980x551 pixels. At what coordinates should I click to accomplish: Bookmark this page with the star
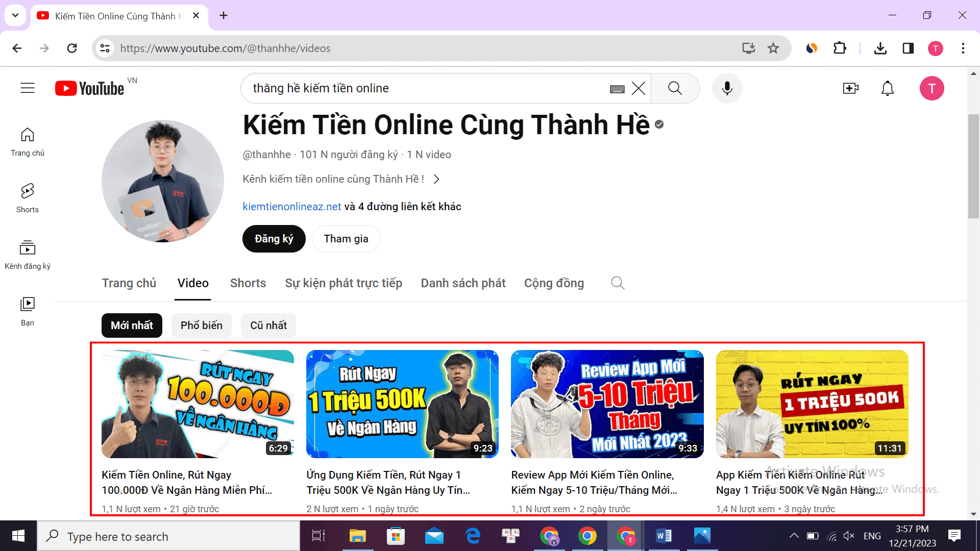click(x=773, y=48)
